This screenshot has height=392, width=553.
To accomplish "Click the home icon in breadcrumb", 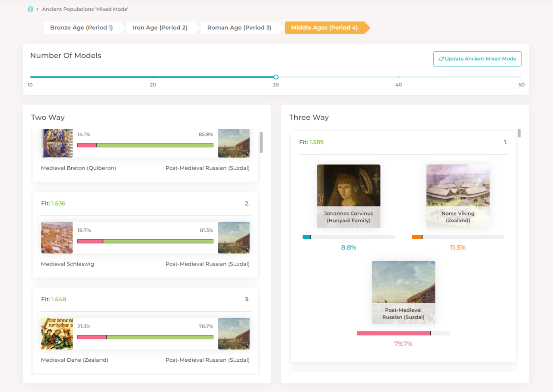I will point(31,9).
